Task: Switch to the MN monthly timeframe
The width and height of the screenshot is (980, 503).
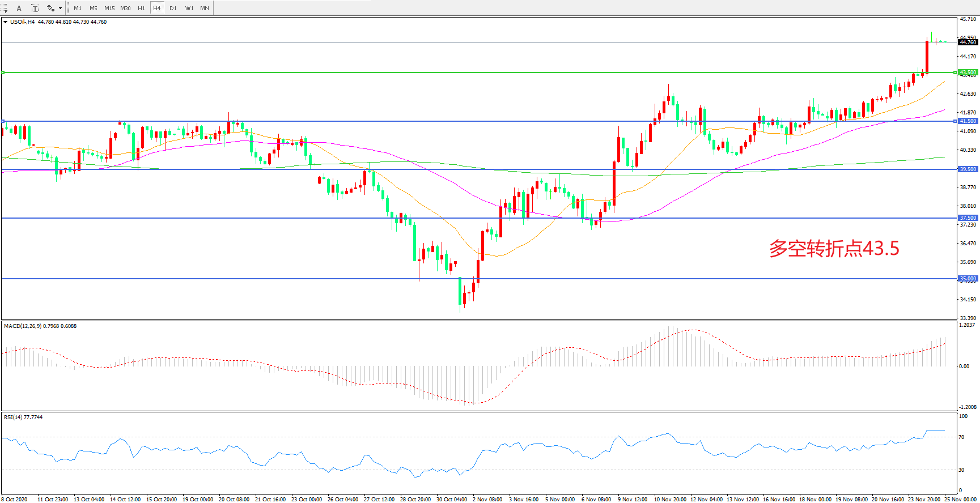Action: pos(205,8)
